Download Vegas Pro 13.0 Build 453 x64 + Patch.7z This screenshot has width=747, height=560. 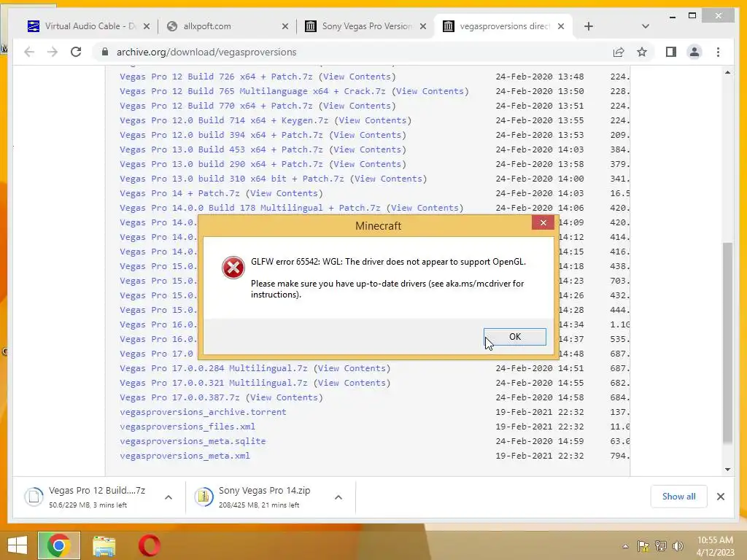pos(221,149)
